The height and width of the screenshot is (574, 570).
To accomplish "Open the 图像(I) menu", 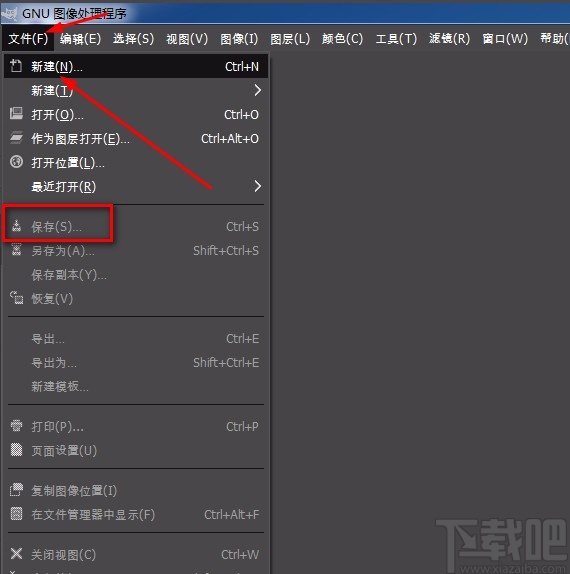I will tap(239, 38).
